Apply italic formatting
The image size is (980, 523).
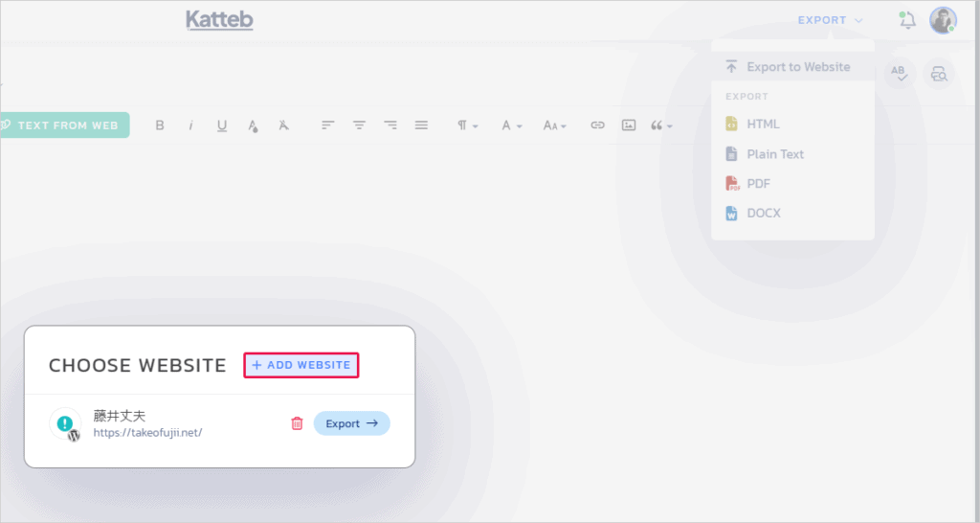(x=190, y=125)
